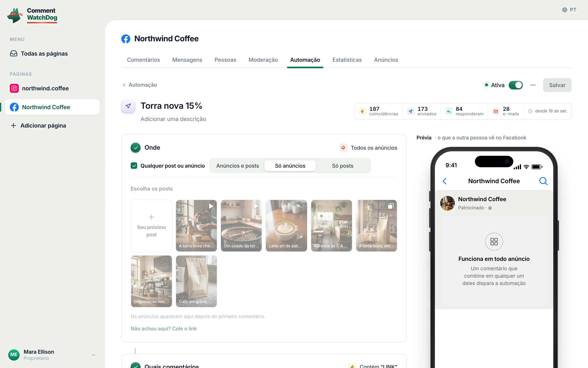Select the Só posts option
Viewport: 588px width, 368px height.
(343, 166)
